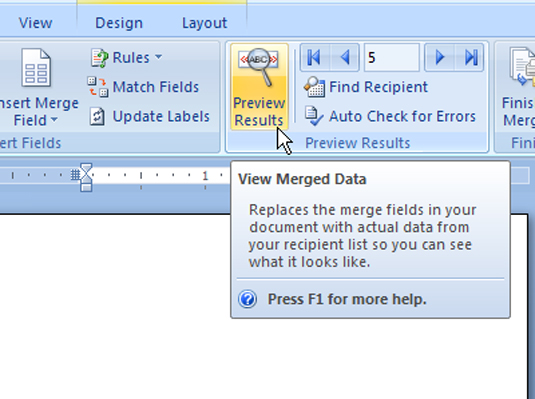535x399 pixels.
Task: Jump to last record arrow
Action: coord(470,57)
